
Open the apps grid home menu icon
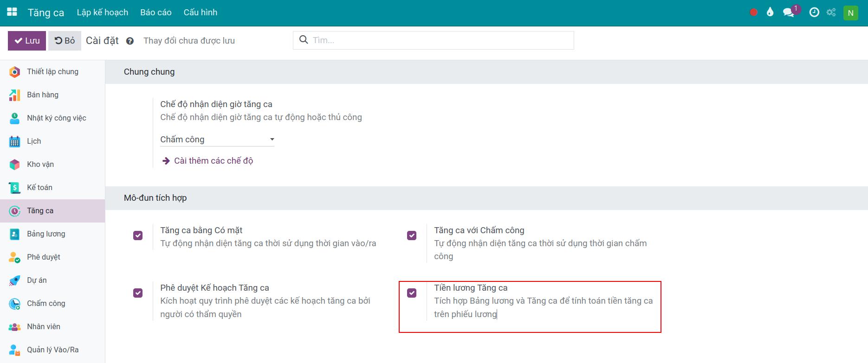pos(12,13)
